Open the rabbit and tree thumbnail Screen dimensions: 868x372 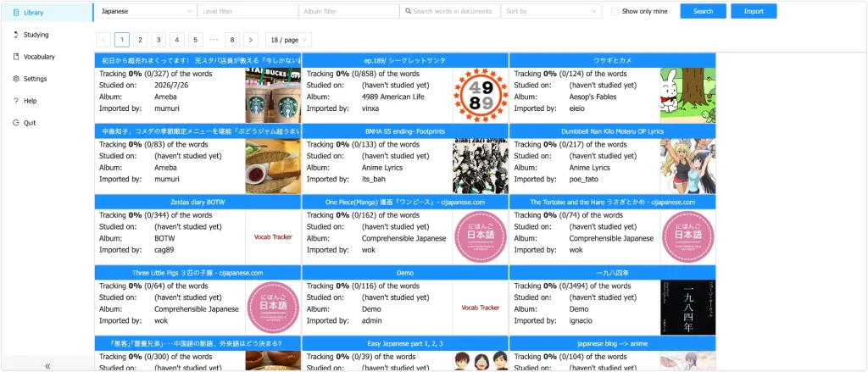pyautogui.click(x=687, y=95)
